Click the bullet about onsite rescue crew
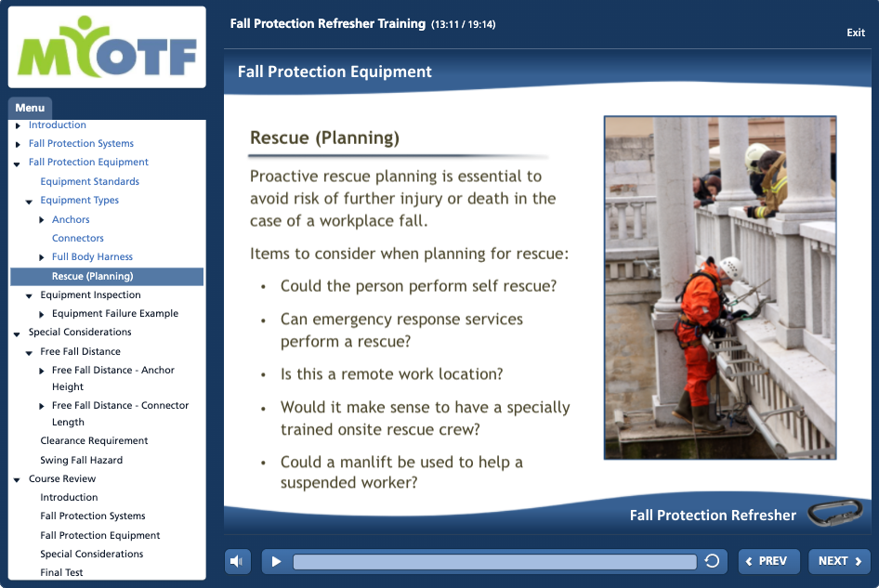This screenshot has width=879, height=588. click(426, 418)
